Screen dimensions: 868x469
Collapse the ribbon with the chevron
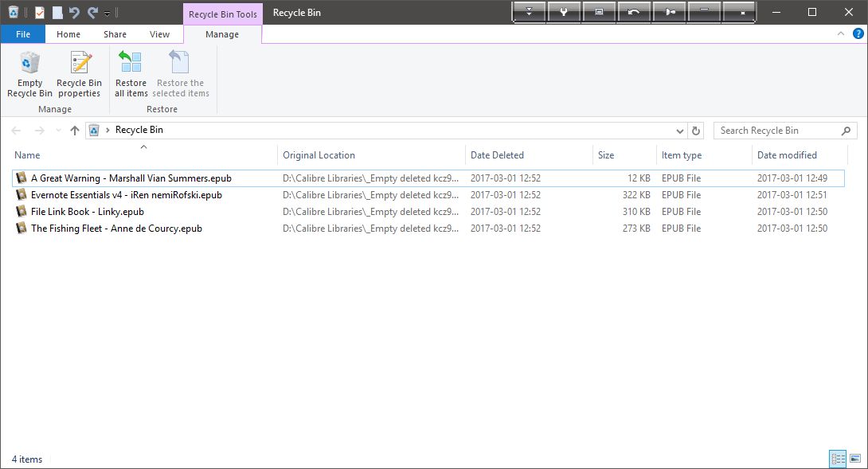(x=841, y=33)
